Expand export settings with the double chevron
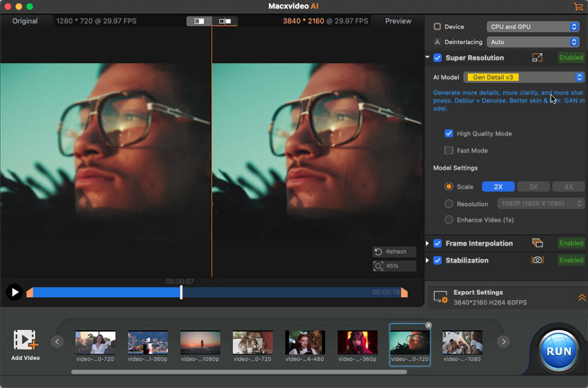Screen dimensions: 588x388 tap(581, 298)
